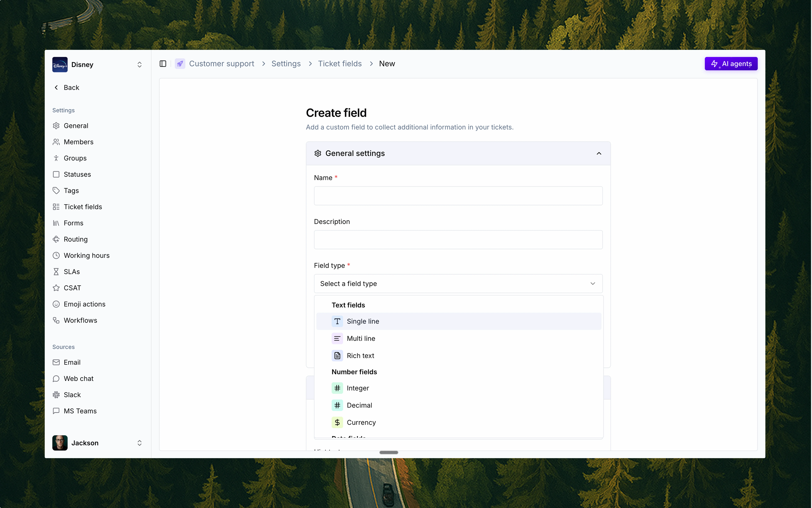This screenshot has width=812, height=508.
Task: Click the Rich text document icon
Action: (x=337, y=355)
